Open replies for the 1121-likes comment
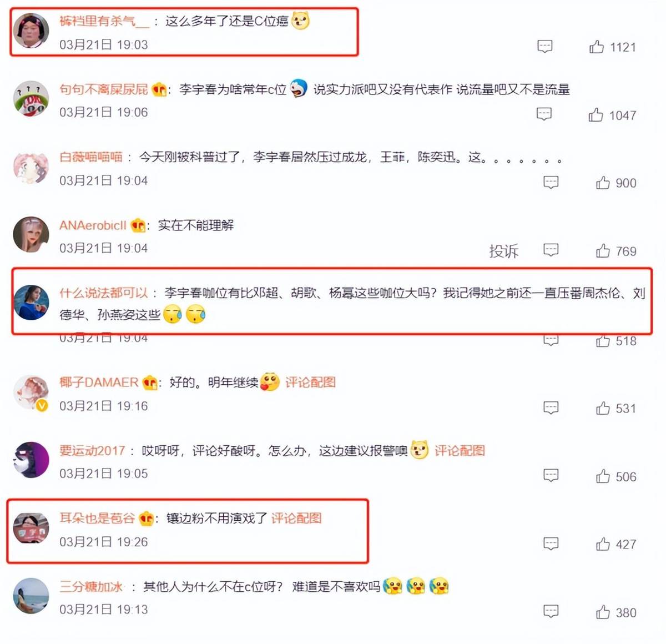 coord(545,47)
